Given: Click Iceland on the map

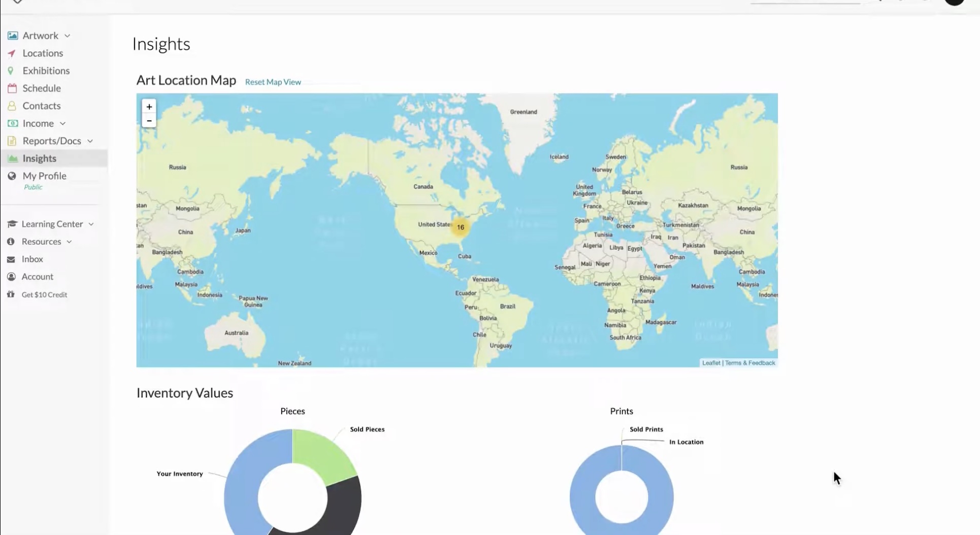Looking at the screenshot, I should tap(559, 157).
